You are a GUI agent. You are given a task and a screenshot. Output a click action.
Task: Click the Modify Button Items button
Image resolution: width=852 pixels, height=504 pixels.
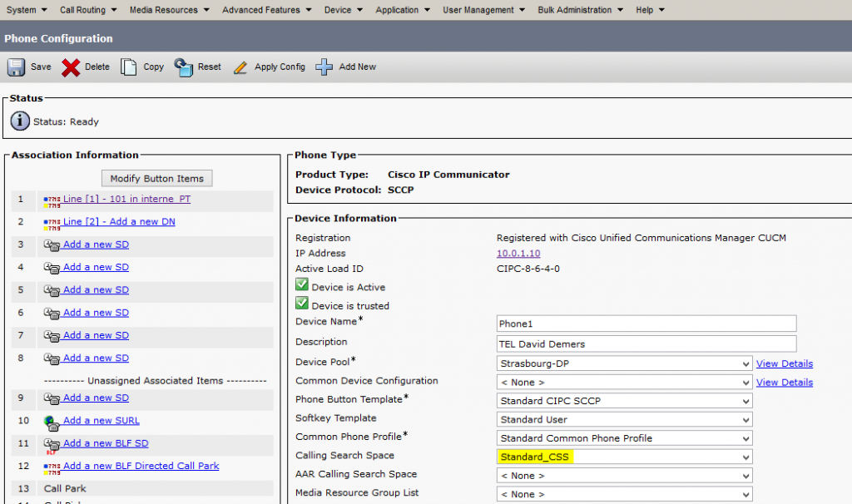(156, 178)
